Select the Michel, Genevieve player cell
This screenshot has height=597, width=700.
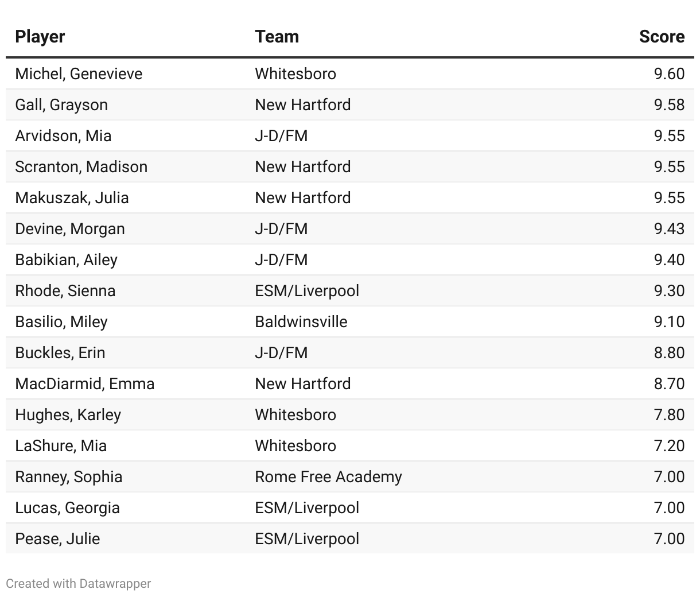click(x=79, y=74)
